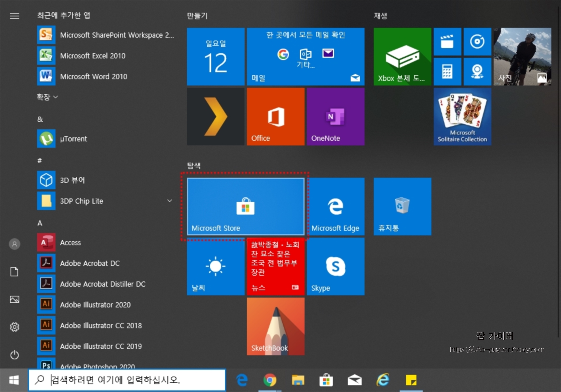Screen dimensions: 561x392
Task: Open the Movies & TV clapperboard tile
Action: tap(448, 41)
